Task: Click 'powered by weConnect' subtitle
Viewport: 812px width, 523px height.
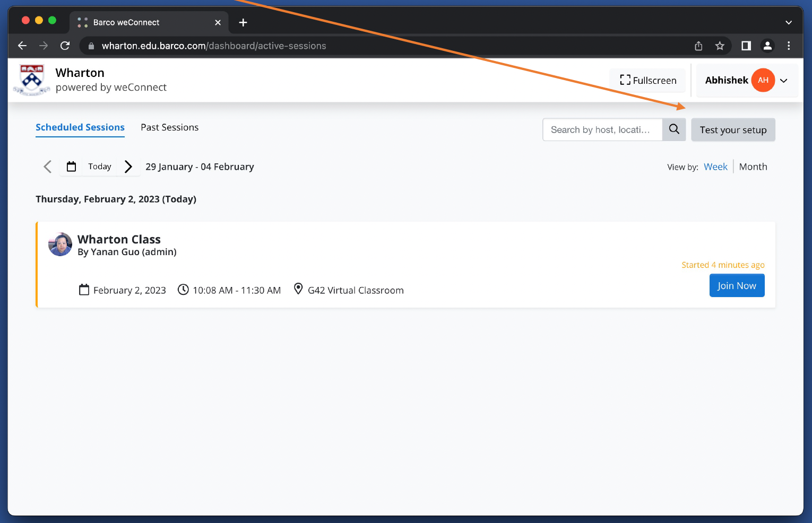Action: tap(111, 87)
